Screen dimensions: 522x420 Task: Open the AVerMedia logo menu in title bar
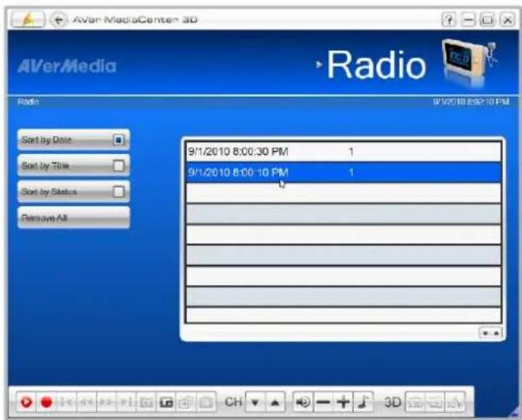pos(28,19)
